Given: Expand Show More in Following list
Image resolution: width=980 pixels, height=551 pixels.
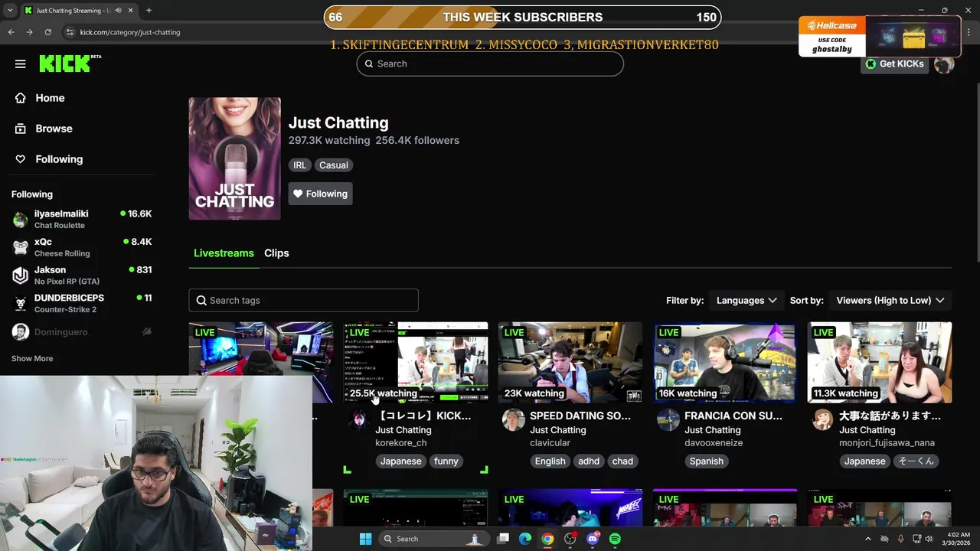Looking at the screenshot, I should 32,358.
